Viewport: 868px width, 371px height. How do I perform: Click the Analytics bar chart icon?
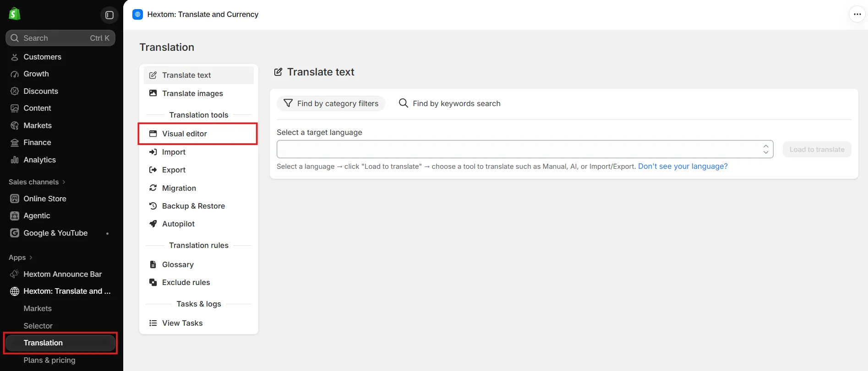[x=15, y=160]
